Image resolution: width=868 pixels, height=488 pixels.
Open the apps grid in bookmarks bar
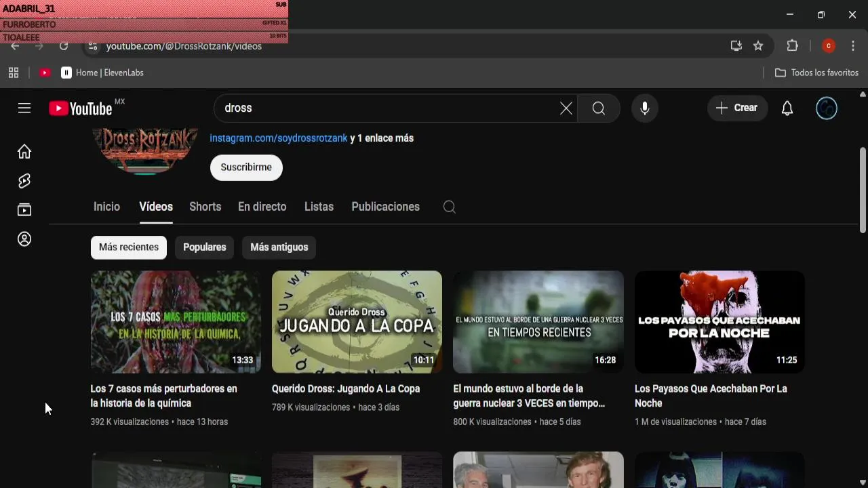[14, 73]
